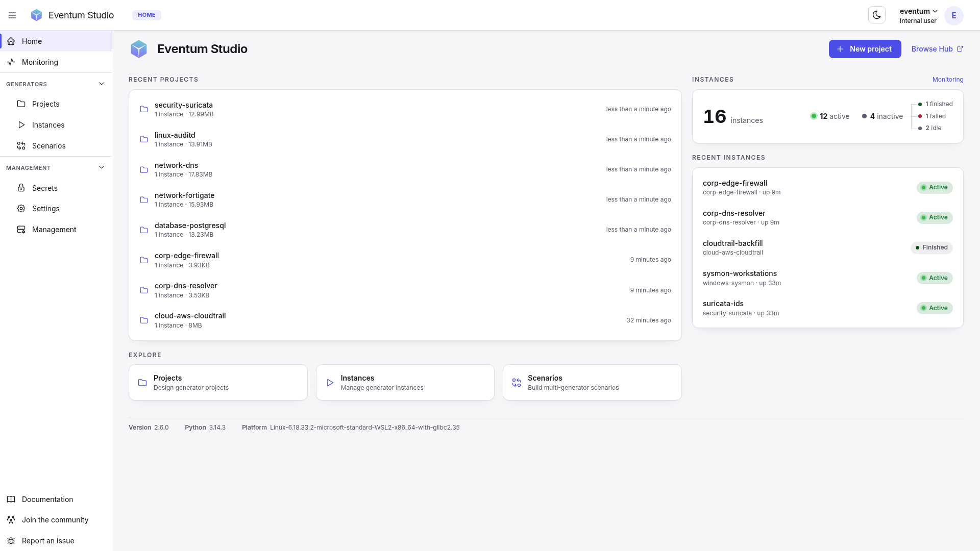The width and height of the screenshot is (980, 551).
Task: Click the folder icon for security-suricata
Action: 144,109
